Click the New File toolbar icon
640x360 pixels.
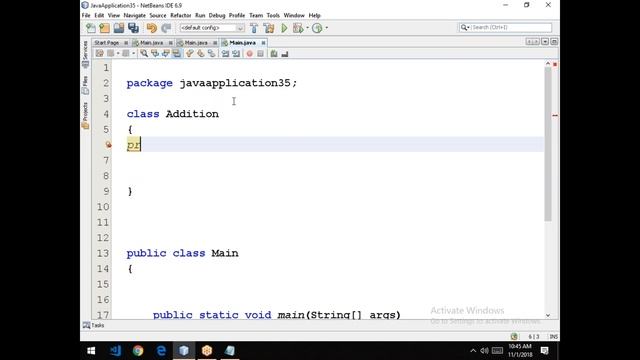91,28
